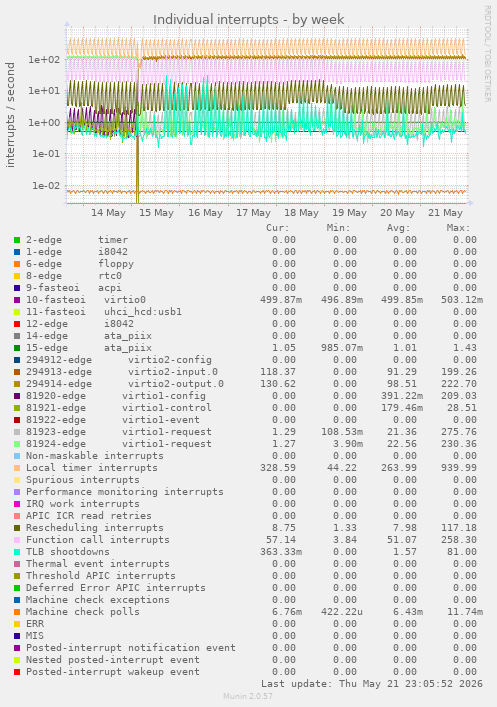Screen dimensions: 497x707
Task: Click the cyan TLB shootdowns legend swatch
Action: click(17, 552)
